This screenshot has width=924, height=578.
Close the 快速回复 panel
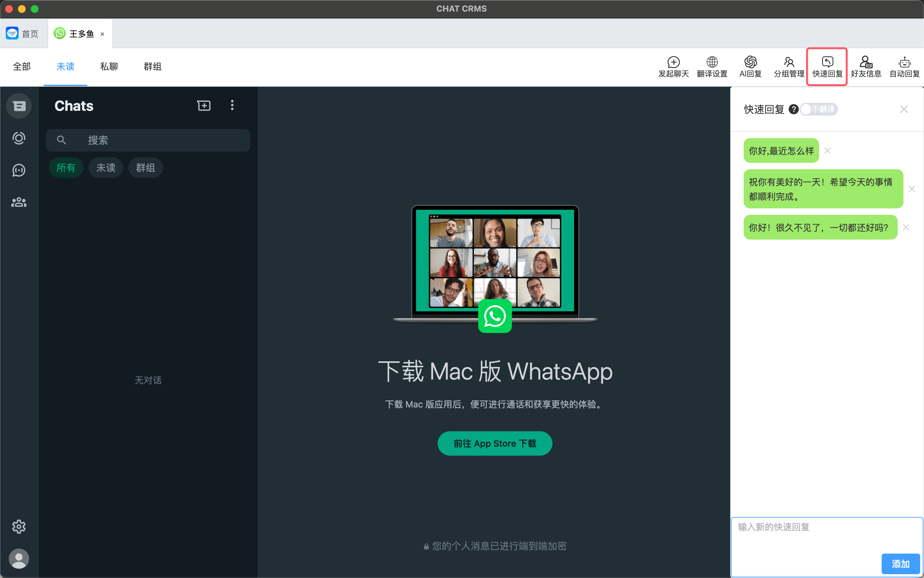pos(904,109)
